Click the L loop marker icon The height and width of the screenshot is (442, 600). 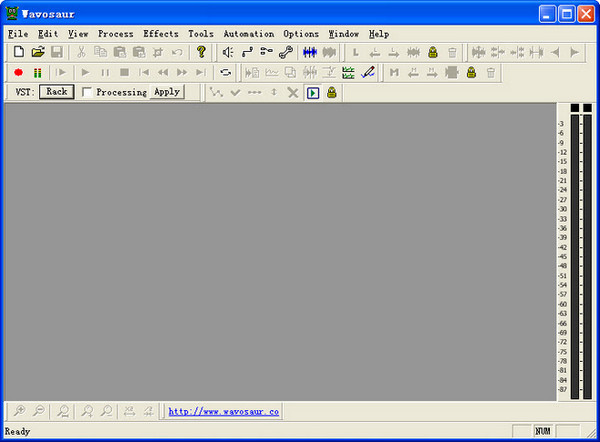pos(355,52)
